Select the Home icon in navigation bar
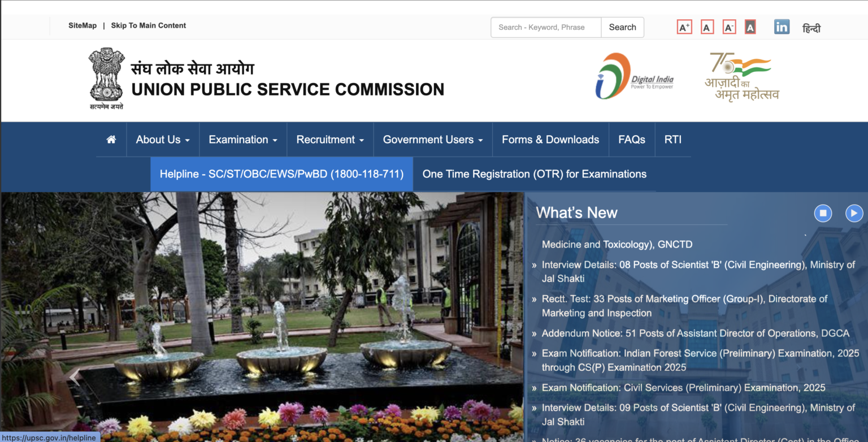Viewport: 868px width, 442px height. [111, 139]
